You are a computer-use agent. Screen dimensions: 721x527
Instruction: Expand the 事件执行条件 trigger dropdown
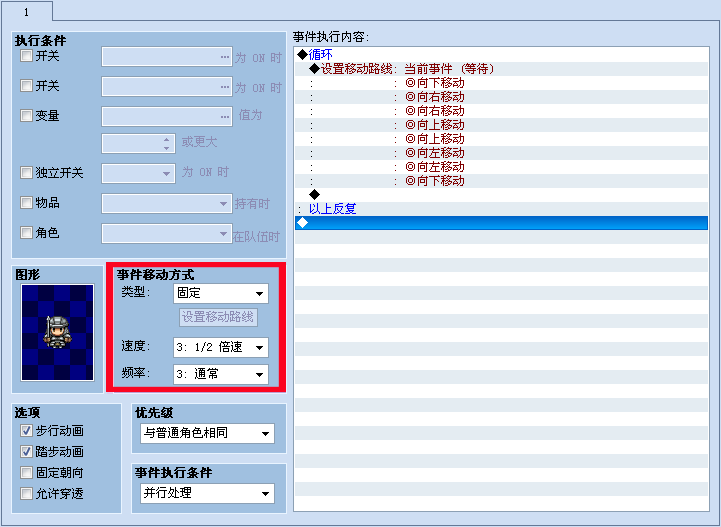tap(207, 493)
